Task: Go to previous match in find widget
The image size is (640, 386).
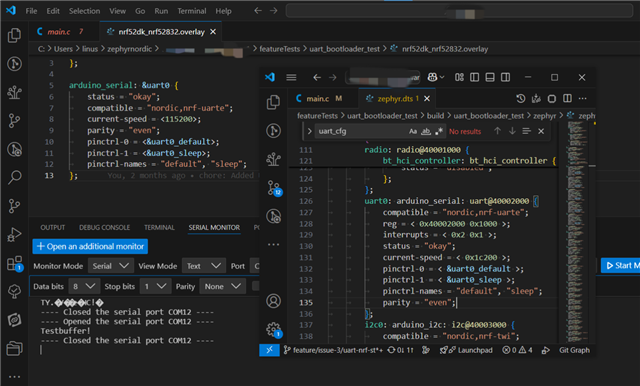Action: coord(497,131)
